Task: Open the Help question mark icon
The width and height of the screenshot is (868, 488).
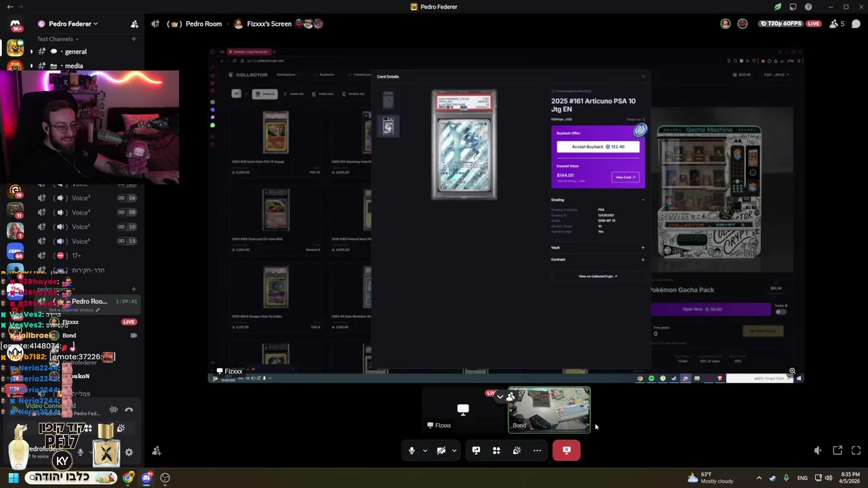Action: pyautogui.click(x=808, y=7)
